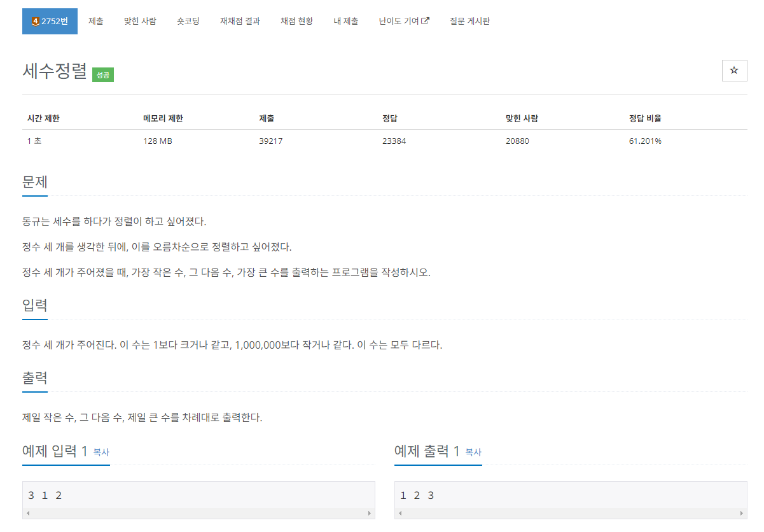
Task: Click the submission count 39217
Action: click(271, 141)
